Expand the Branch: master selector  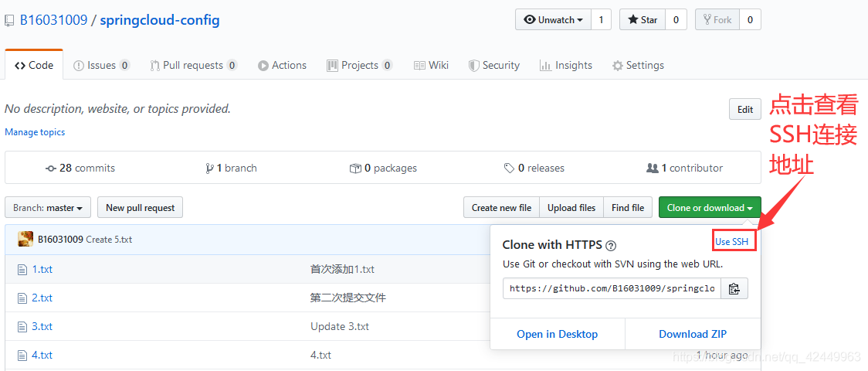coord(48,208)
